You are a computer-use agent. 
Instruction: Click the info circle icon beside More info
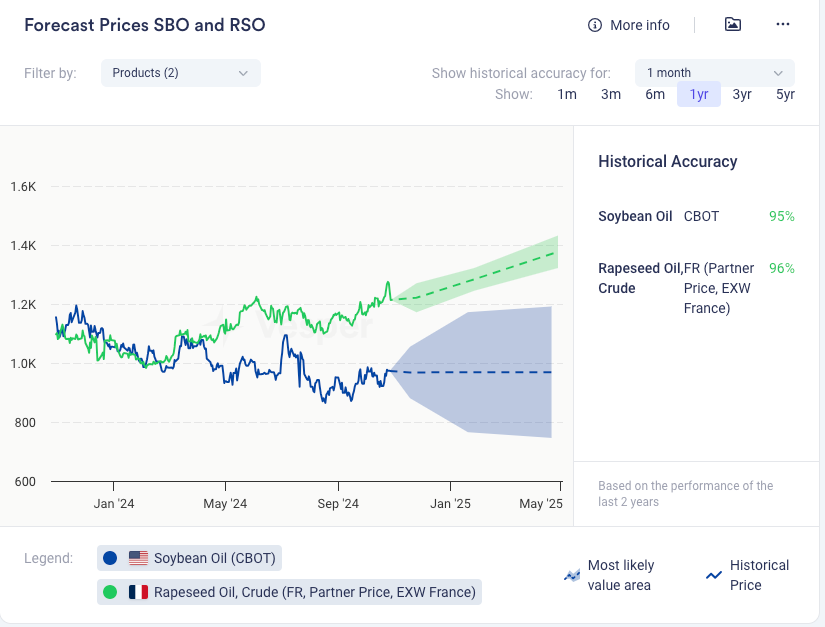(x=595, y=25)
